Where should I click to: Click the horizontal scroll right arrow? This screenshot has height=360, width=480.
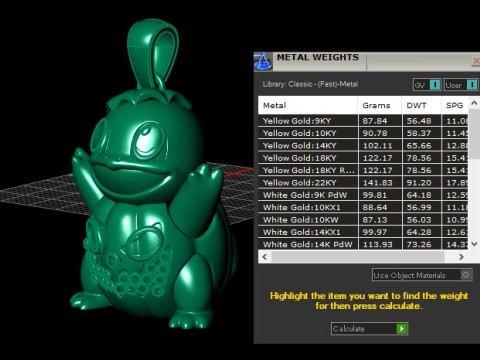pos(461,257)
